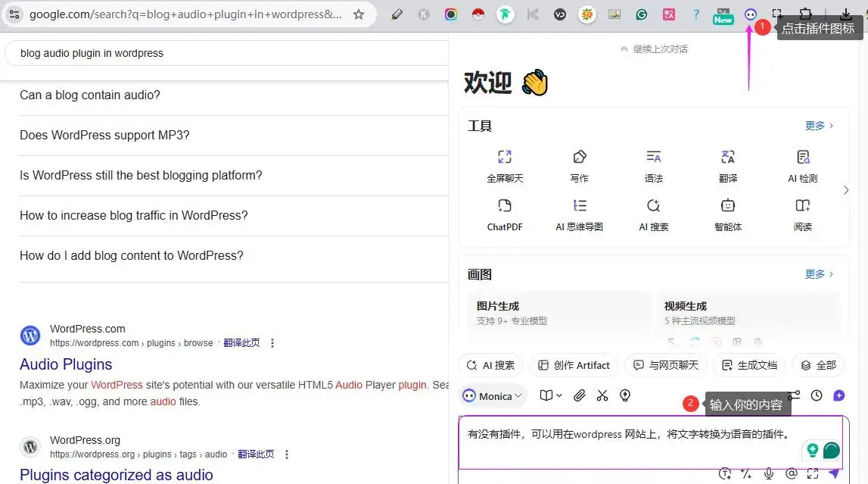
Task: Open the 语法 grammar tool
Action: tap(654, 166)
